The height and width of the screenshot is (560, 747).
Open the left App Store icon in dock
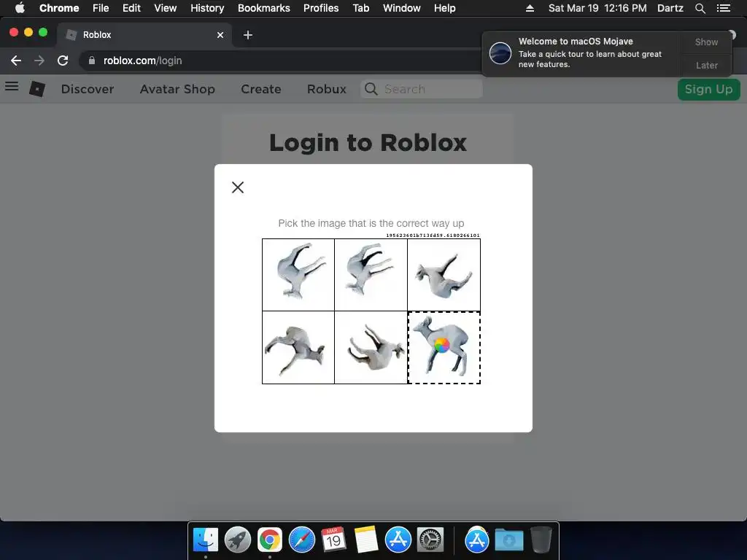pyautogui.click(x=398, y=540)
